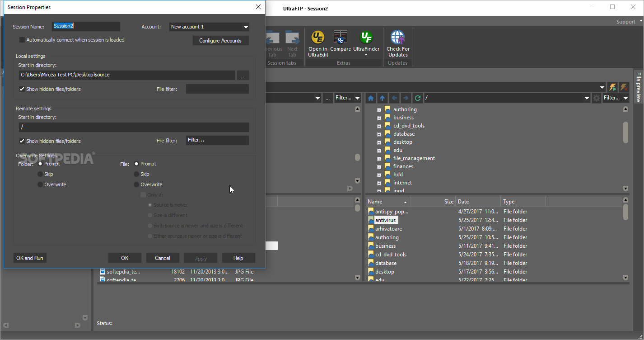
Task: Refresh the remote directory listing
Action: click(418, 98)
